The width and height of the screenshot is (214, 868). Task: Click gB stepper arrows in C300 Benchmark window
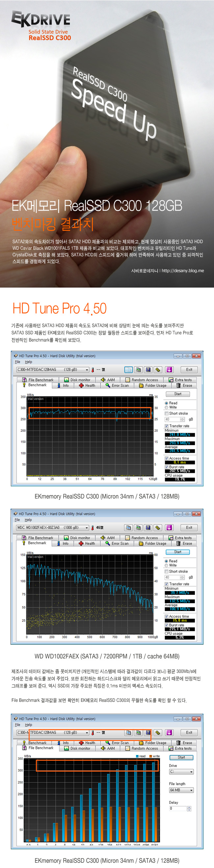click(x=183, y=420)
